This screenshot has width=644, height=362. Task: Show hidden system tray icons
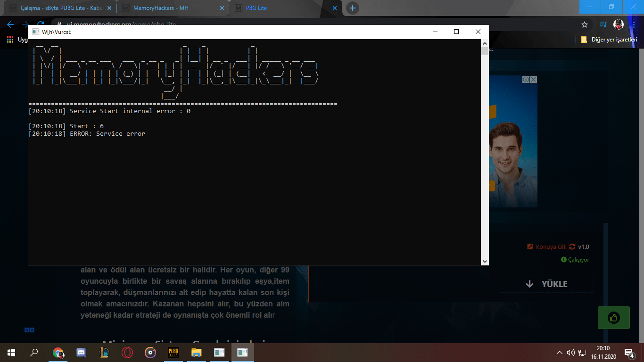560,352
